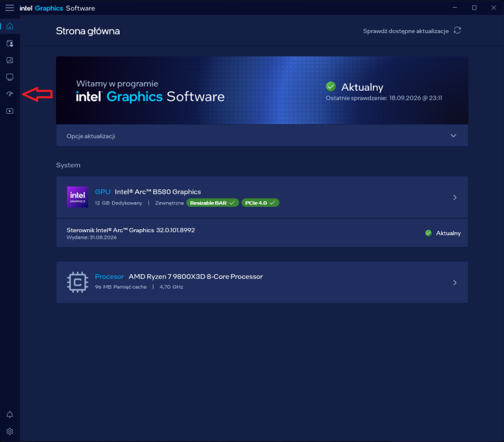Click the "System" section heading
Viewport: 504px width, 442px height.
click(68, 165)
